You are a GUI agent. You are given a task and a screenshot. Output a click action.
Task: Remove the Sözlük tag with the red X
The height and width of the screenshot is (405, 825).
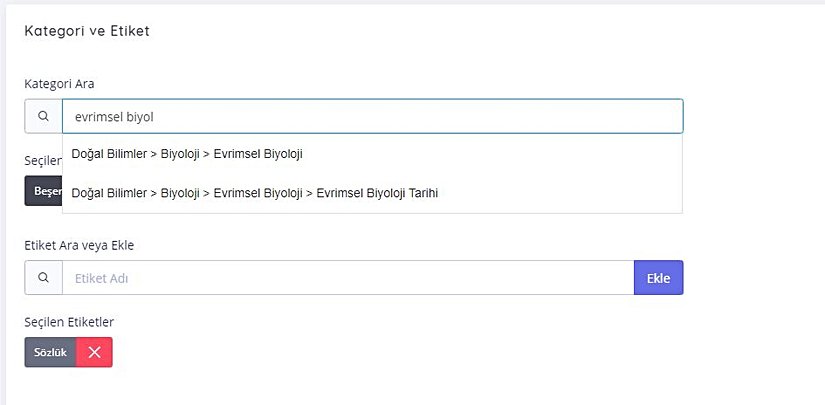[x=94, y=352]
